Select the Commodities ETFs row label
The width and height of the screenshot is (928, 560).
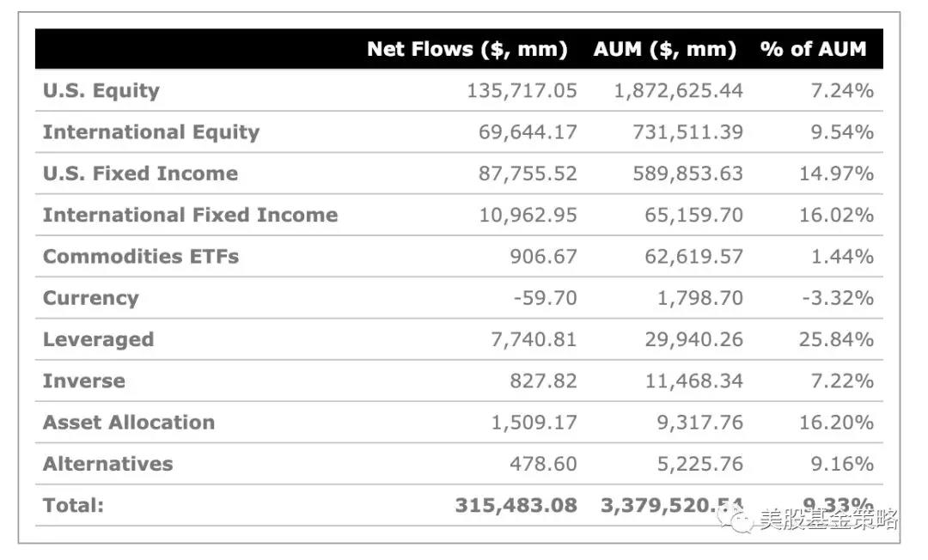141,257
